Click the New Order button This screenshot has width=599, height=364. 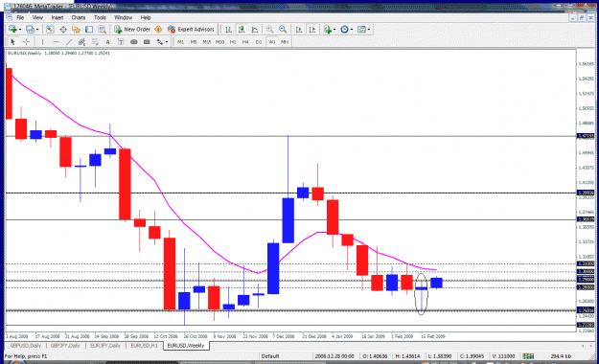pos(132,30)
